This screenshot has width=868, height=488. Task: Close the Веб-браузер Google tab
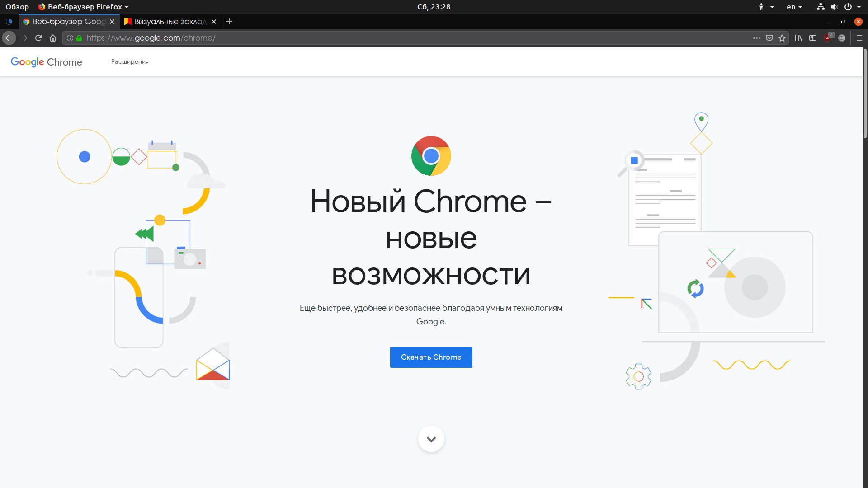coord(112,22)
